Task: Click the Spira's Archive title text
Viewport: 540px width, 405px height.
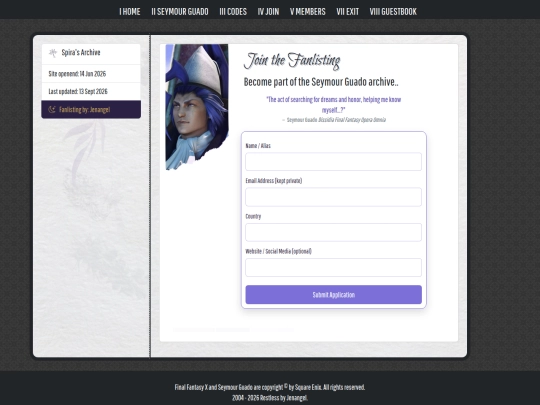Action: 81,53
